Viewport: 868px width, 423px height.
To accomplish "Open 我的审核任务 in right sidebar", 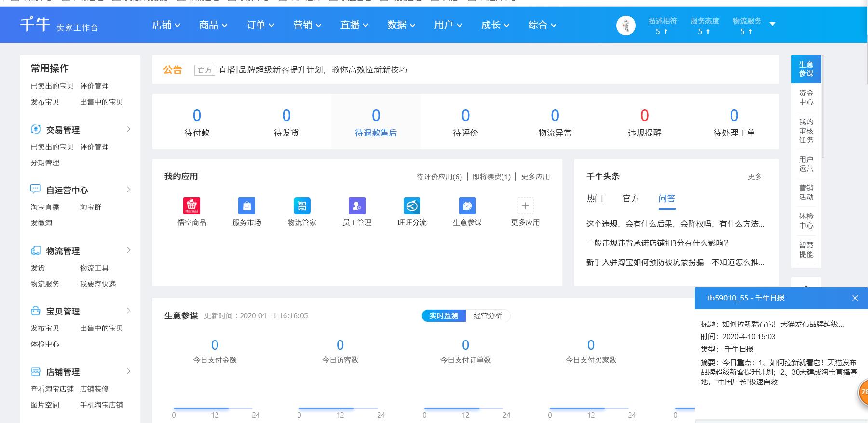I will pos(806,131).
